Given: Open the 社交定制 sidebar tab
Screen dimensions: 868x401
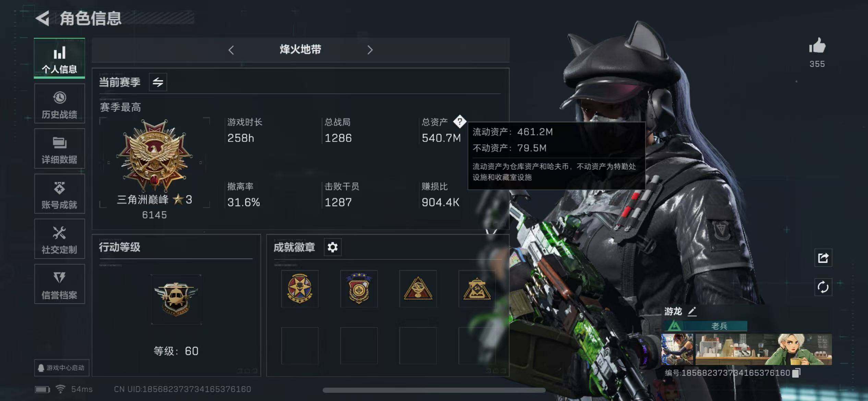Looking at the screenshot, I should (x=60, y=239).
